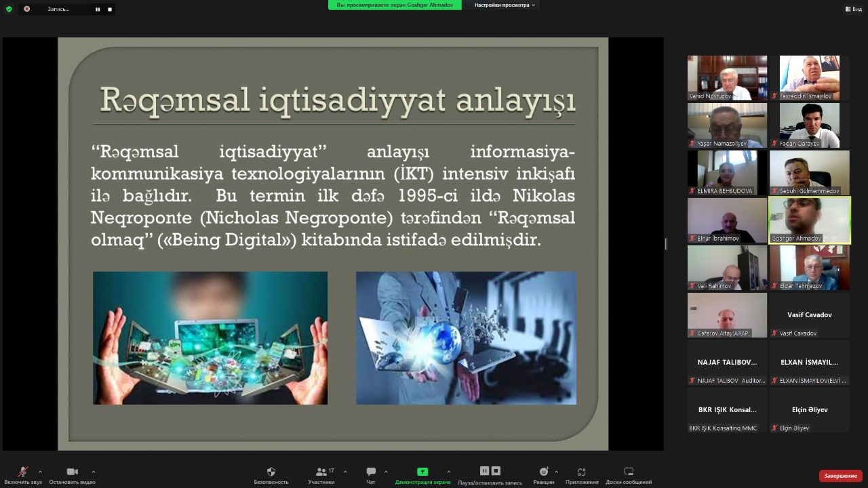The image size is (868, 488).
Task: Open Доски сообщений whiteboards icon
Action: point(629,472)
